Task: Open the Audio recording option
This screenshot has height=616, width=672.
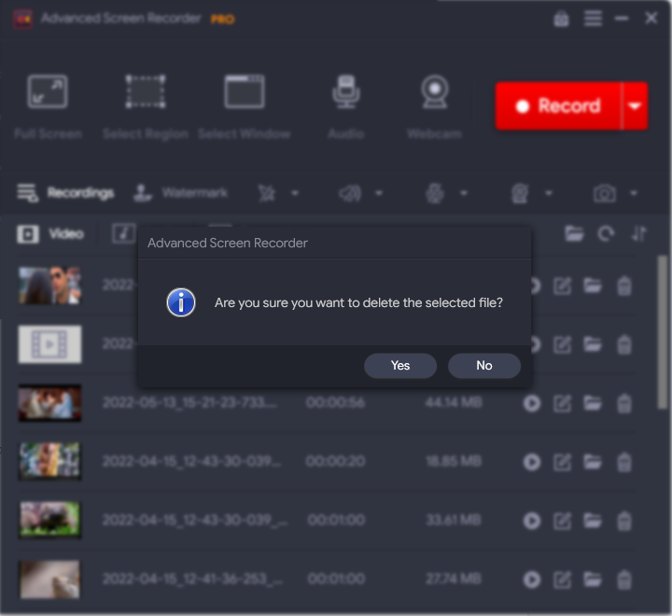Action: pyautogui.click(x=345, y=105)
